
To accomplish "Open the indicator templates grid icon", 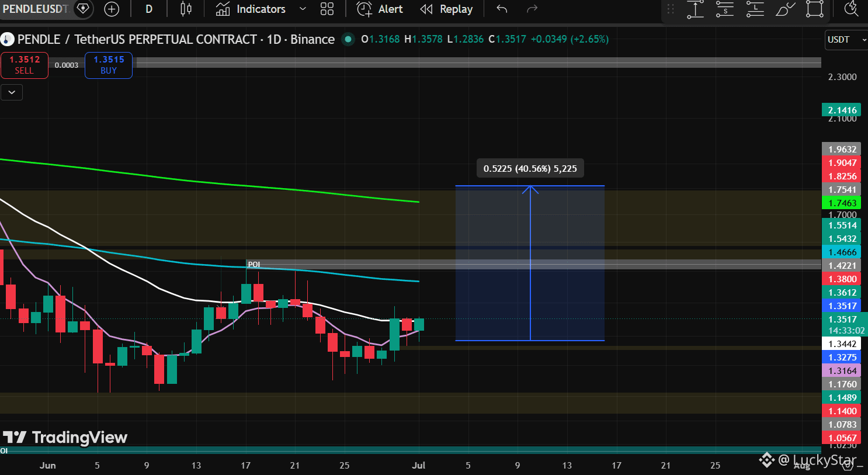I will pos(327,9).
